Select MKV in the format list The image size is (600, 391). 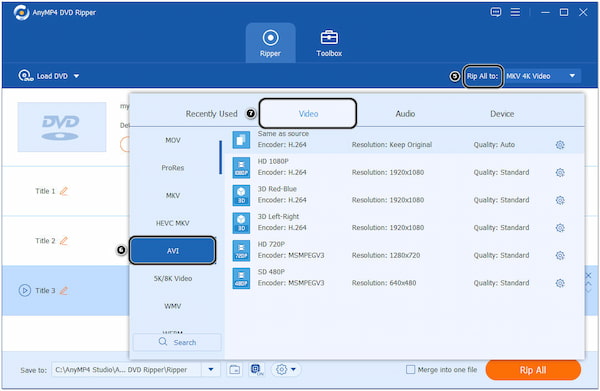tap(173, 196)
